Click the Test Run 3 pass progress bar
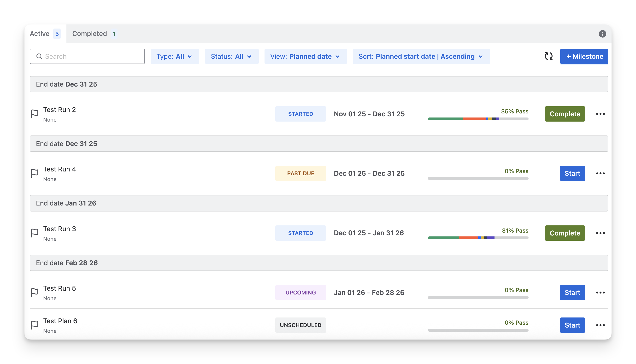 [x=478, y=238]
